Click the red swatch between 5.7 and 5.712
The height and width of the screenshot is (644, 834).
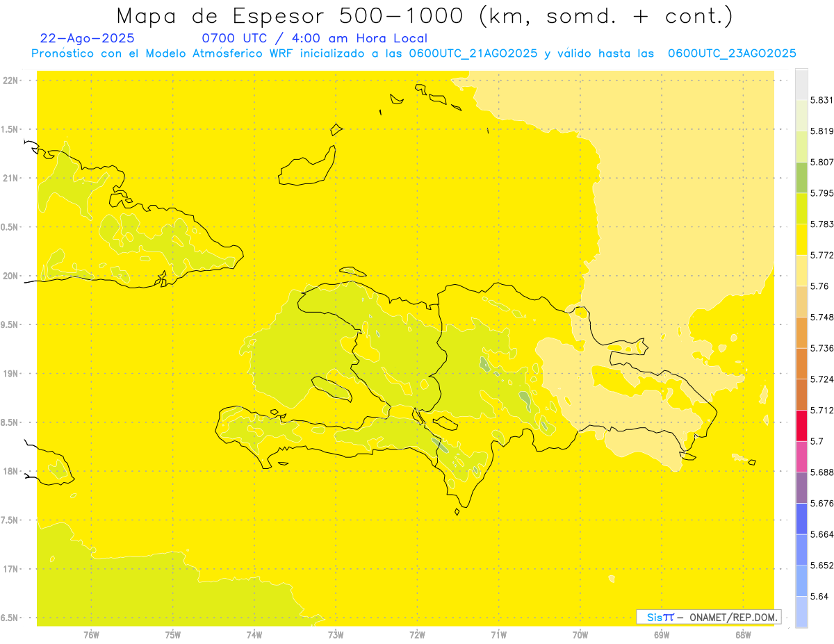coord(801,426)
